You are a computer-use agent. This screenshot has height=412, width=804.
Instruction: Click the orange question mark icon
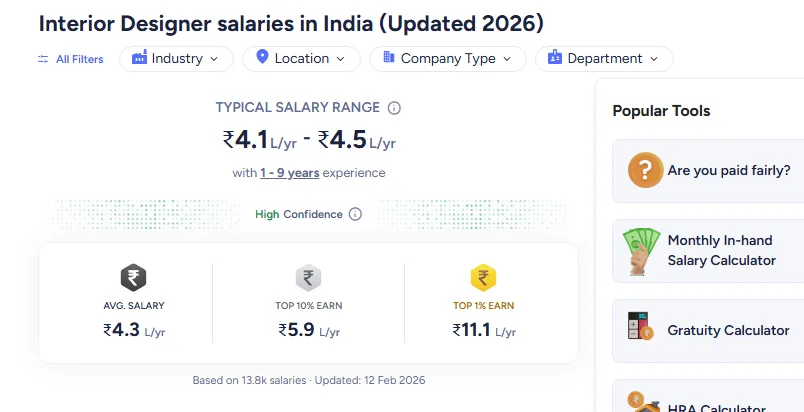click(645, 170)
